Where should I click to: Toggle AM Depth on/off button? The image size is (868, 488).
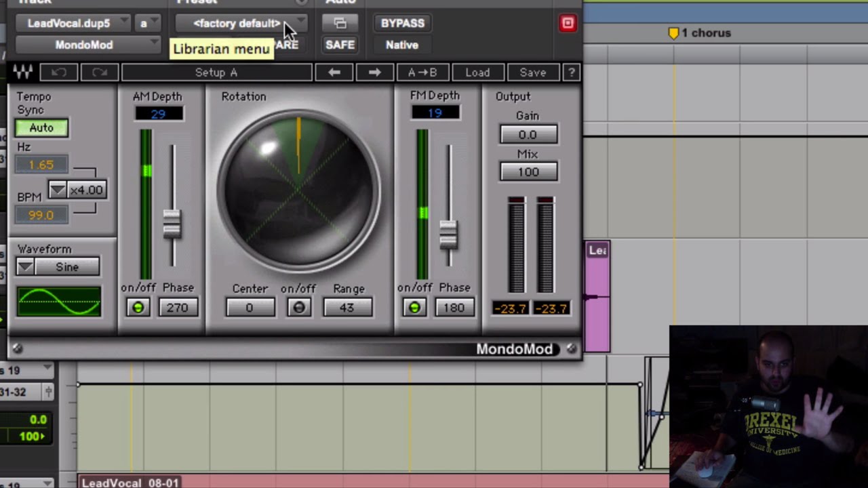click(138, 308)
